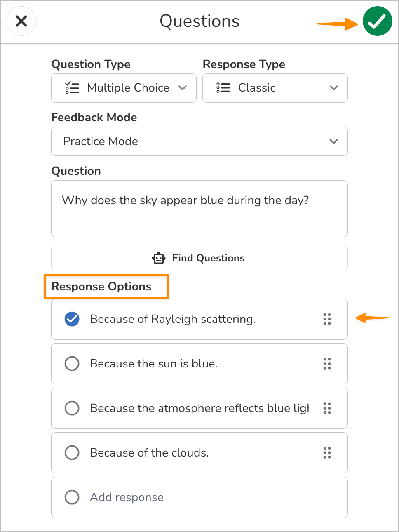The image size is (399, 532).
Task: Select 'Because the sun is blue' radio button
Action: click(72, 364)
